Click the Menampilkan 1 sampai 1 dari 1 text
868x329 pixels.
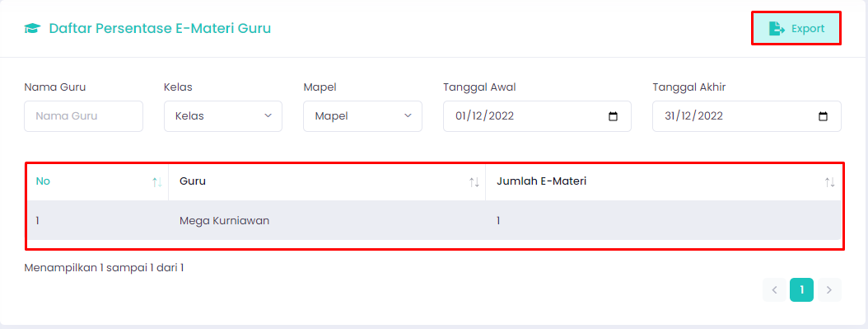(x=104, y=268)
